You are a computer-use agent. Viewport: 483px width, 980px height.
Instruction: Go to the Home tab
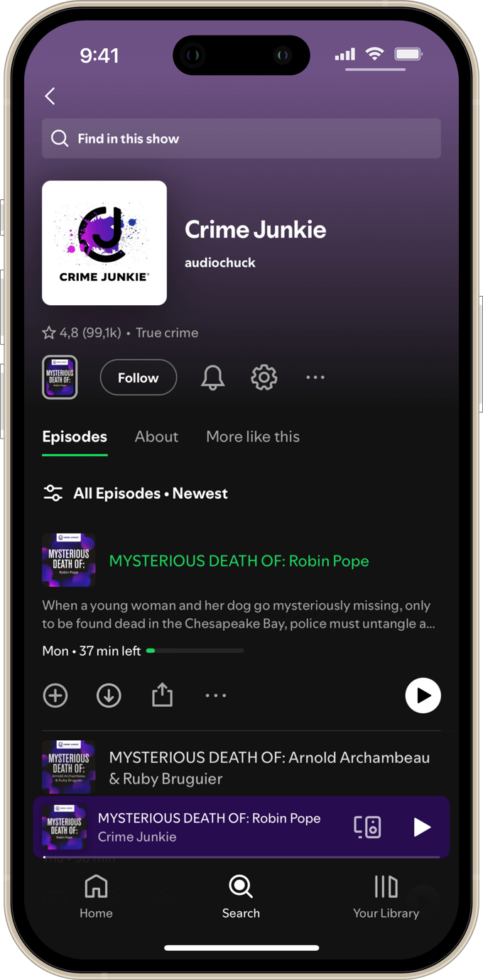point(96,897)
